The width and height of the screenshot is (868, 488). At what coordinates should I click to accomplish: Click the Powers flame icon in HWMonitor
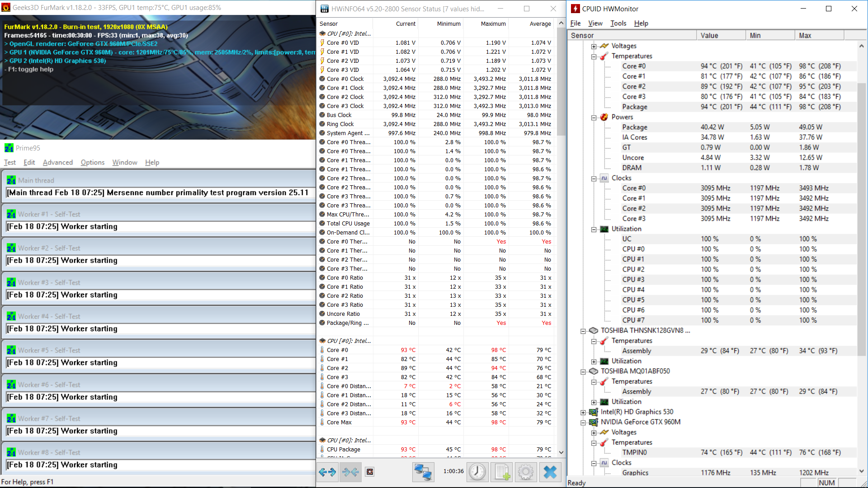(604, 117)
